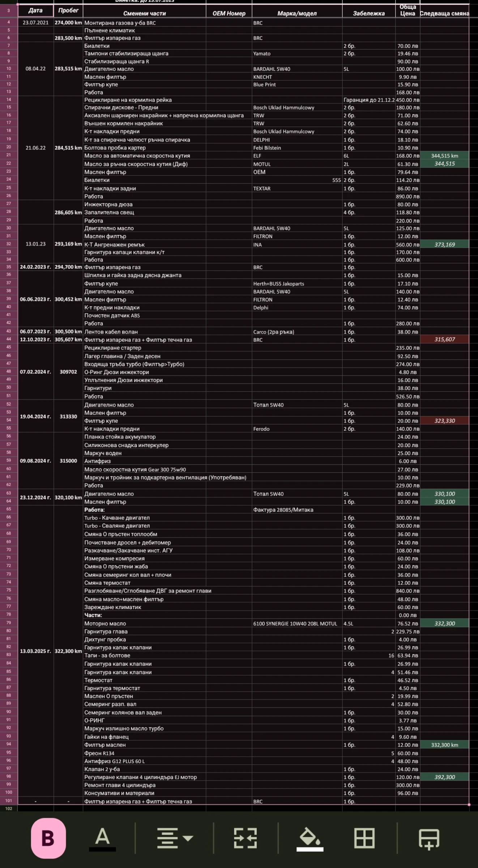Open the fill color bucket tool

coord(310,838)
